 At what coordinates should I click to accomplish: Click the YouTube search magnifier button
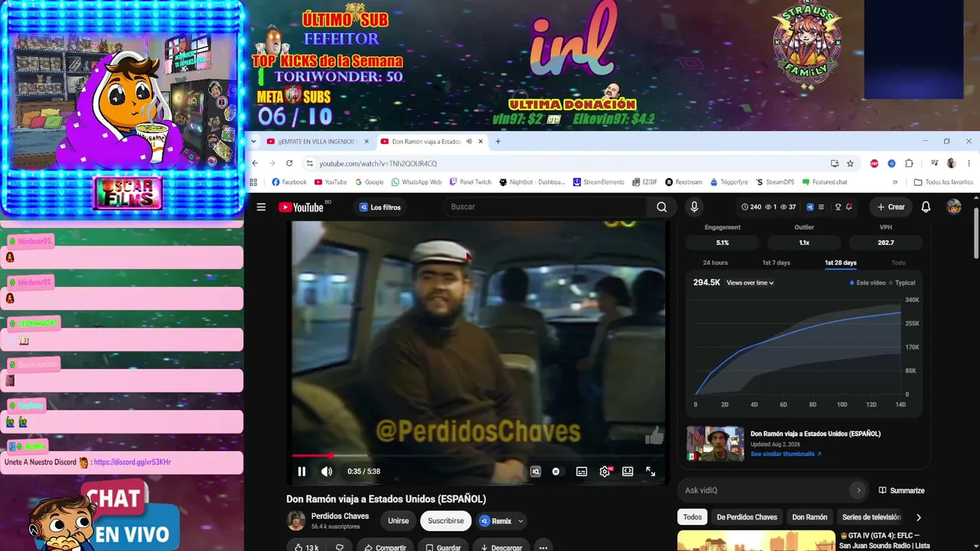[661, 207]
